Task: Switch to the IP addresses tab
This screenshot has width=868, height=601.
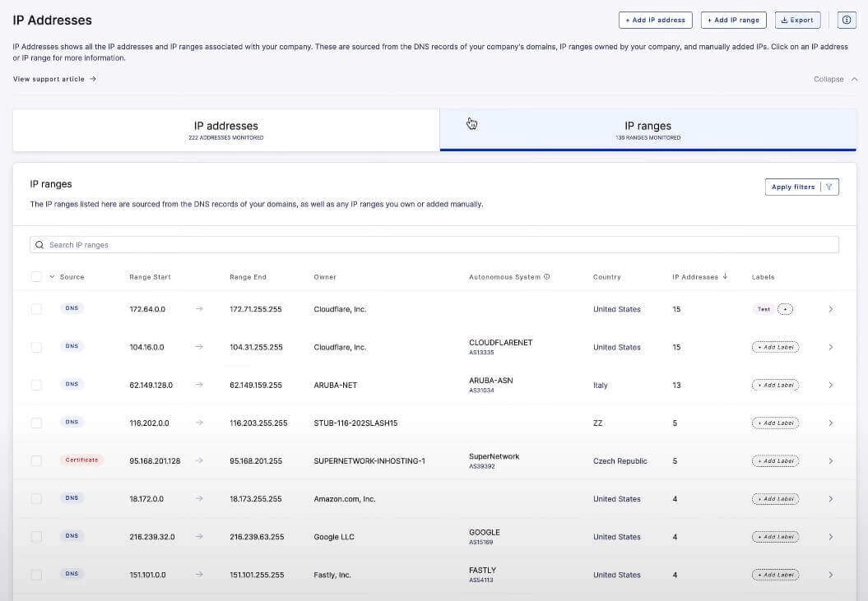Action: [x=226, y=130]
